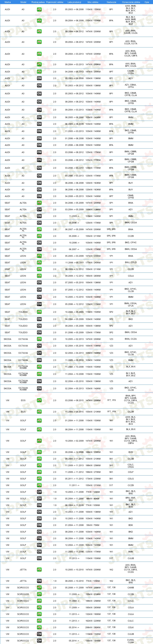Click production dates 02.2004 -> 04.2013
The height and width of the screenshot is (644, 153).
click(74, 353)
